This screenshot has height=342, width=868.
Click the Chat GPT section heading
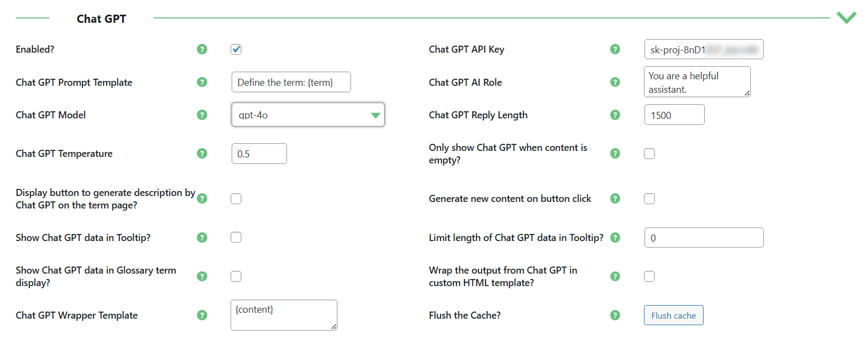click(x=101, y=19)
